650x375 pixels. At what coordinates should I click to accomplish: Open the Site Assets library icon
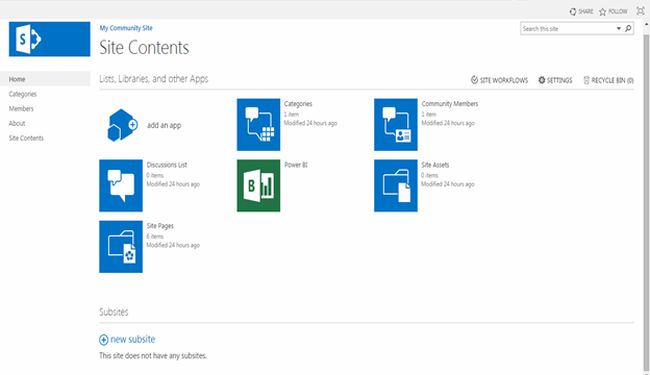[x=395, y=186]
